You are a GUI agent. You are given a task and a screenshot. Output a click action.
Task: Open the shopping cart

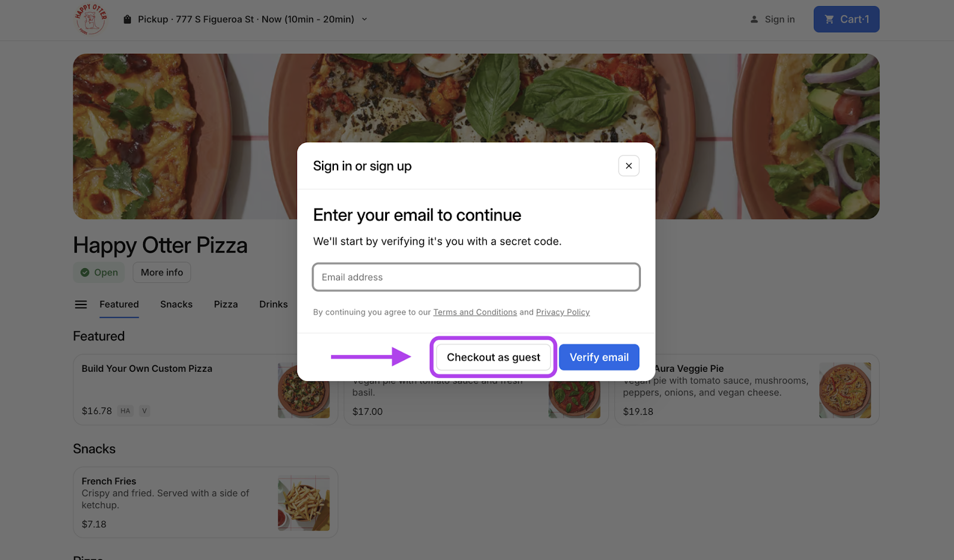click(x=846, y=20)
